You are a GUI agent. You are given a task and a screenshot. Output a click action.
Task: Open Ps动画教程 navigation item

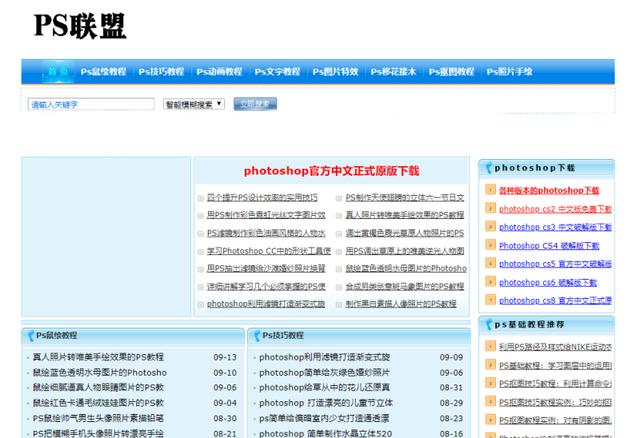pos(219,72)
